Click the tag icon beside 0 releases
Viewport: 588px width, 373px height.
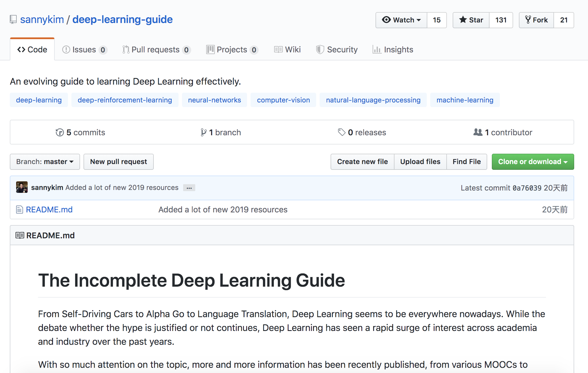click(x=342, y=132)
